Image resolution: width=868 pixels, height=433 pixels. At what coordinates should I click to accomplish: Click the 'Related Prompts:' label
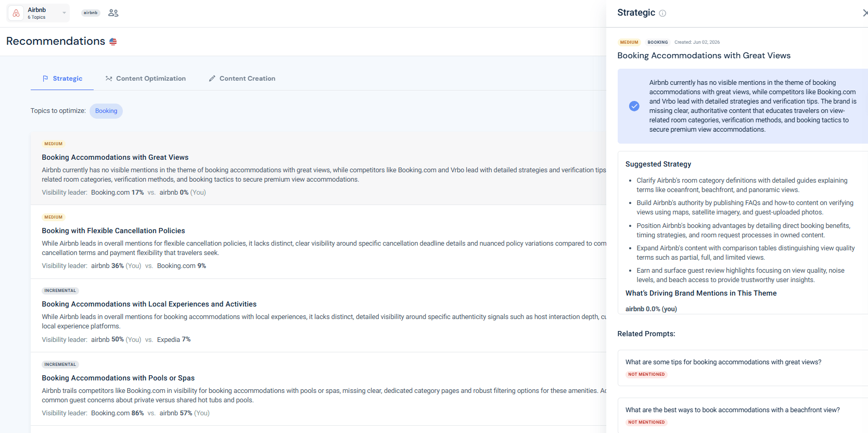pos(646,334)
